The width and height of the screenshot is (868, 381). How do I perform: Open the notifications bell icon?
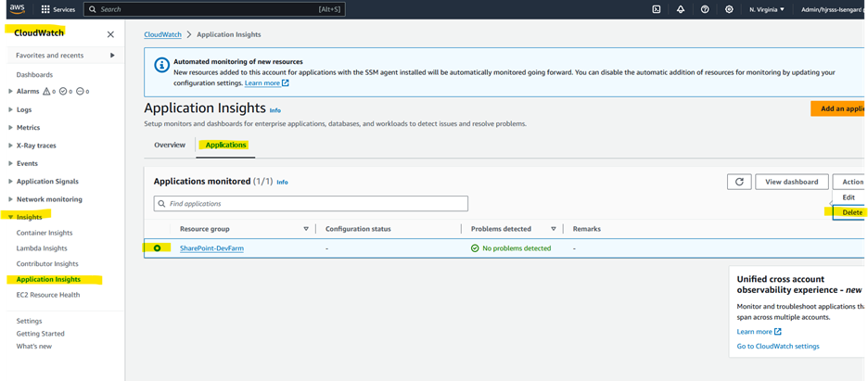[681, 9]
